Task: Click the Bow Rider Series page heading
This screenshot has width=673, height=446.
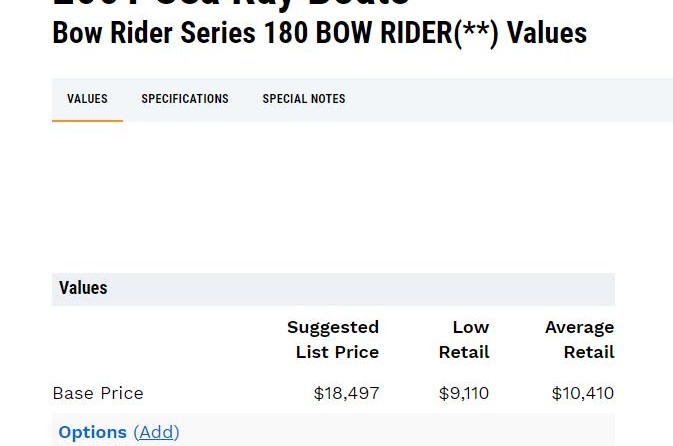Action: tap(155, 33)
